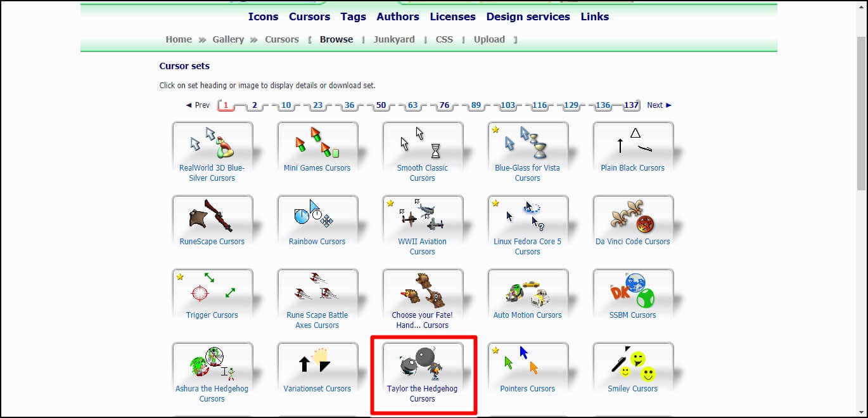Screen dimensions: 868x418
Task: Open Choose your Fate! Hand preview image
Action: [423, 289]
